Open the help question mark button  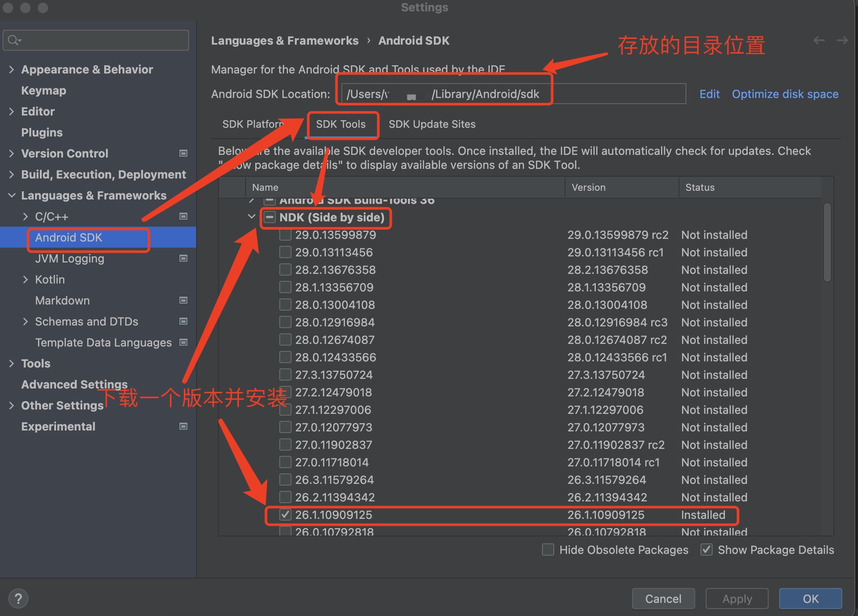[x=18, y=598]
